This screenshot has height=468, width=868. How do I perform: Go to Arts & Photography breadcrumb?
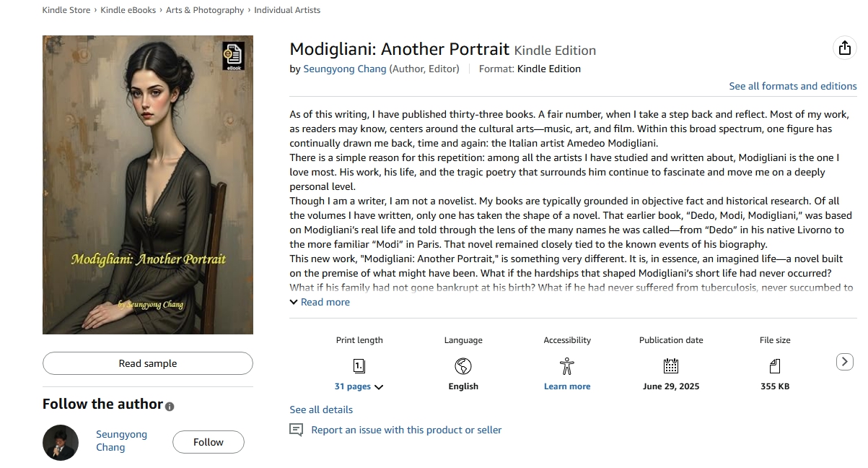point(205,10)
